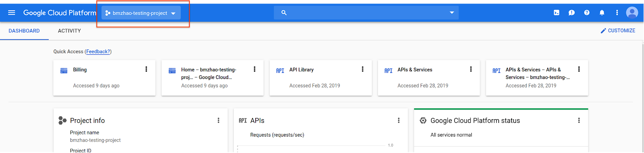Expand the bmzhao-testing-project selector dropdown
Screen dimensions: 644x153
(141, 13)
